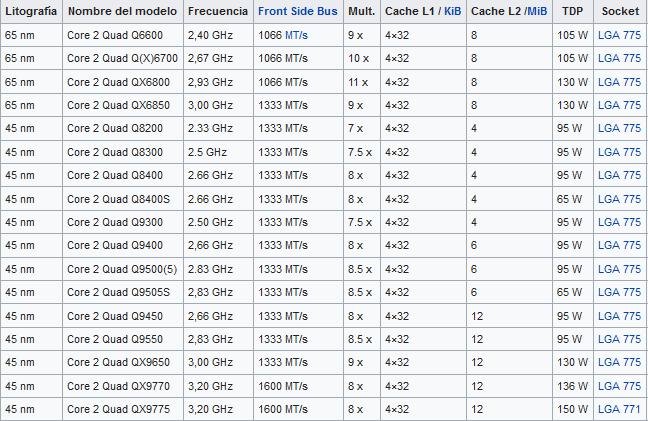Open LGA 771 link for Core 2 Quad QX9775

click(x=619, y=409)
